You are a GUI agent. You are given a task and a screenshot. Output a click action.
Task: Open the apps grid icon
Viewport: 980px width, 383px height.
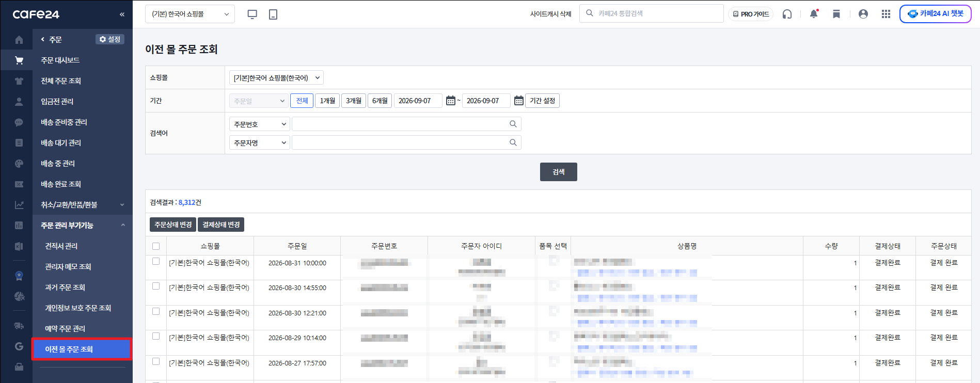886,14
